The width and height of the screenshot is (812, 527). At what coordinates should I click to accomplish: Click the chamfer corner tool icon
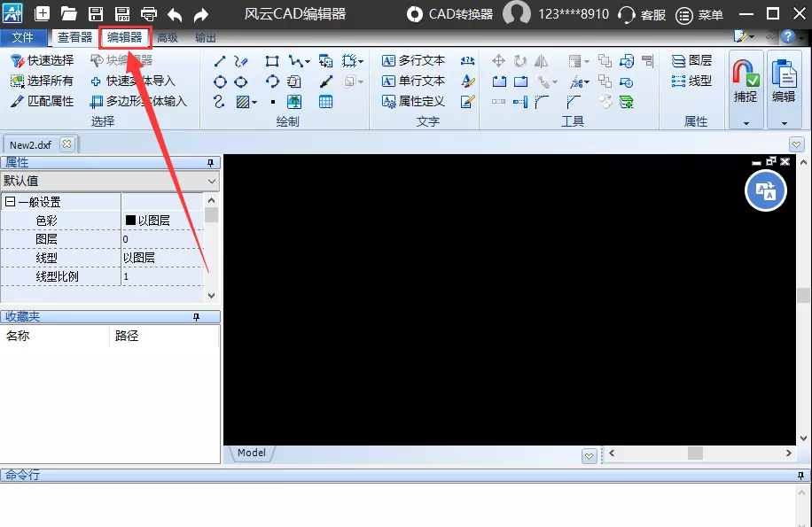[574, 102]
